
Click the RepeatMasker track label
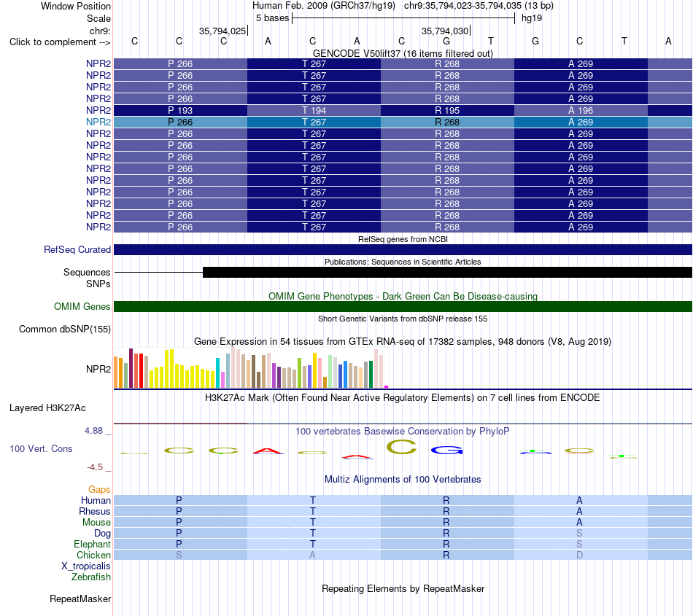tap(80, 599)
